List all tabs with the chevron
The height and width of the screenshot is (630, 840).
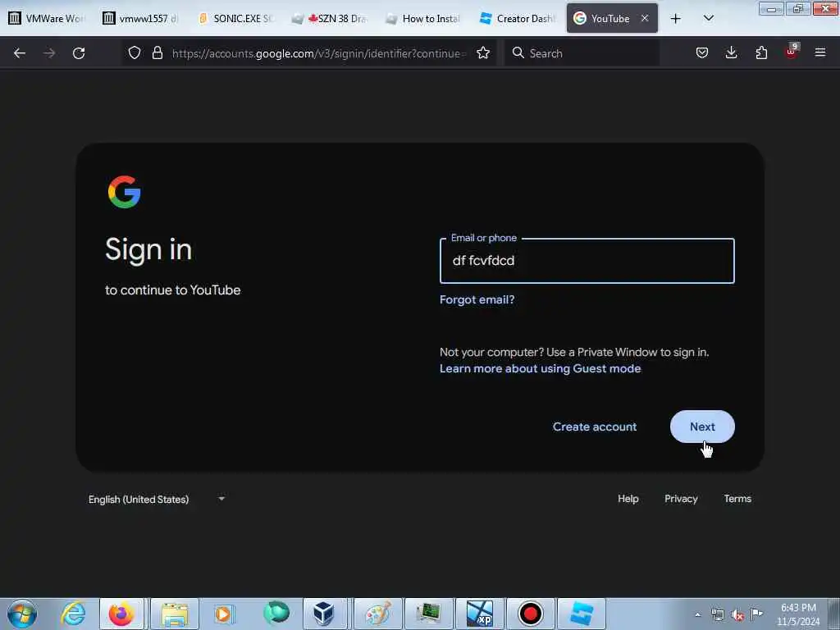click(x=708, y=18)
